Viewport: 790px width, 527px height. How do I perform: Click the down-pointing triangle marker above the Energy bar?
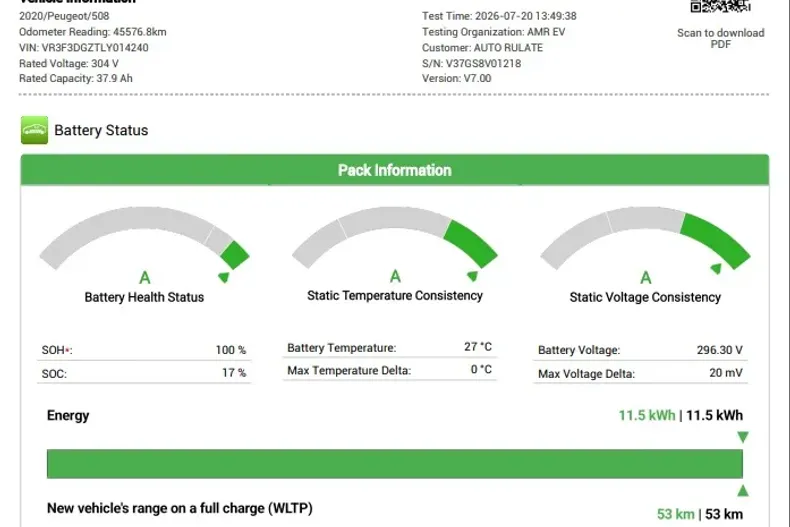click(x=743, y=437)
